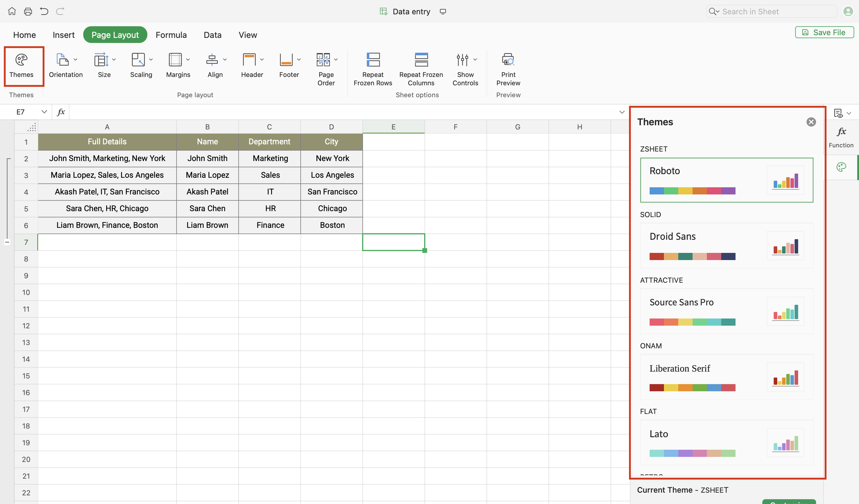Click the Repeat Frozen Columns icon
This screenshot has height=504, width=859.
tap(421, 60)
